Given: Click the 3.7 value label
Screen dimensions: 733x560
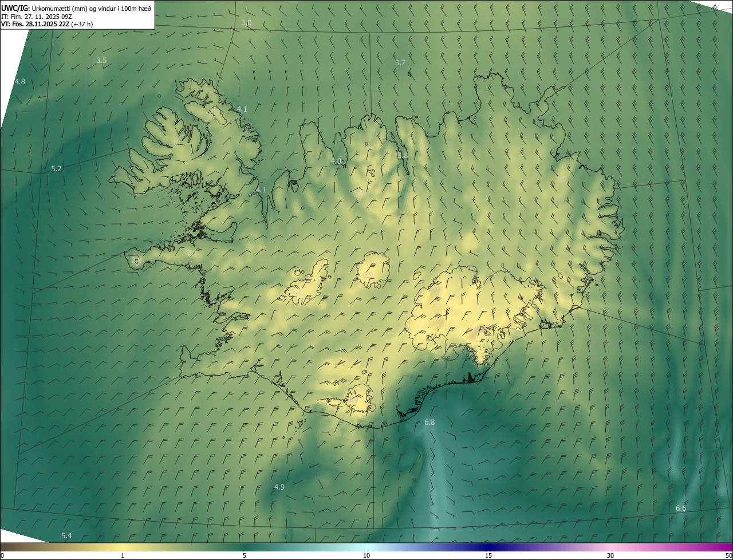Looking at the screenshot, I should pyautogui.click(x=400, y=62).
